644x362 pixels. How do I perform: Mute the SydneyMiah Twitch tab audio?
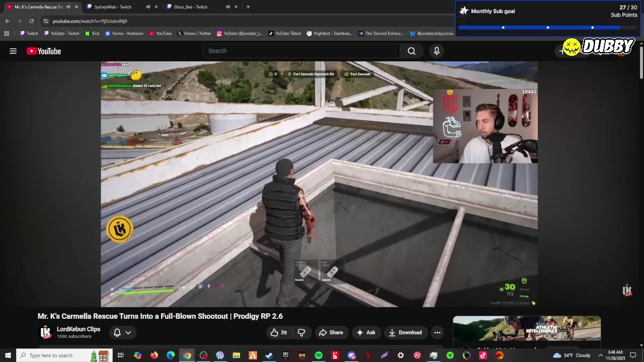[x=148, y=7]
